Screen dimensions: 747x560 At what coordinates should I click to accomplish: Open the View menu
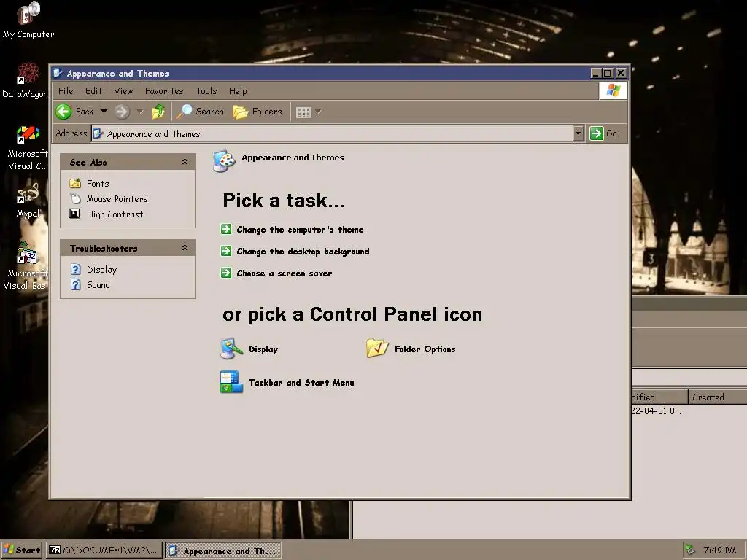[x=123, y=91]
